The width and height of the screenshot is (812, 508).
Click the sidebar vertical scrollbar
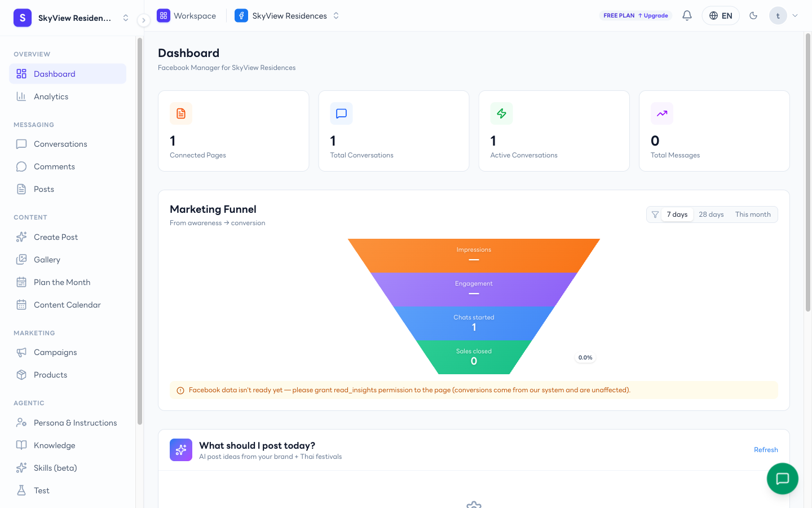coord(140,231)
